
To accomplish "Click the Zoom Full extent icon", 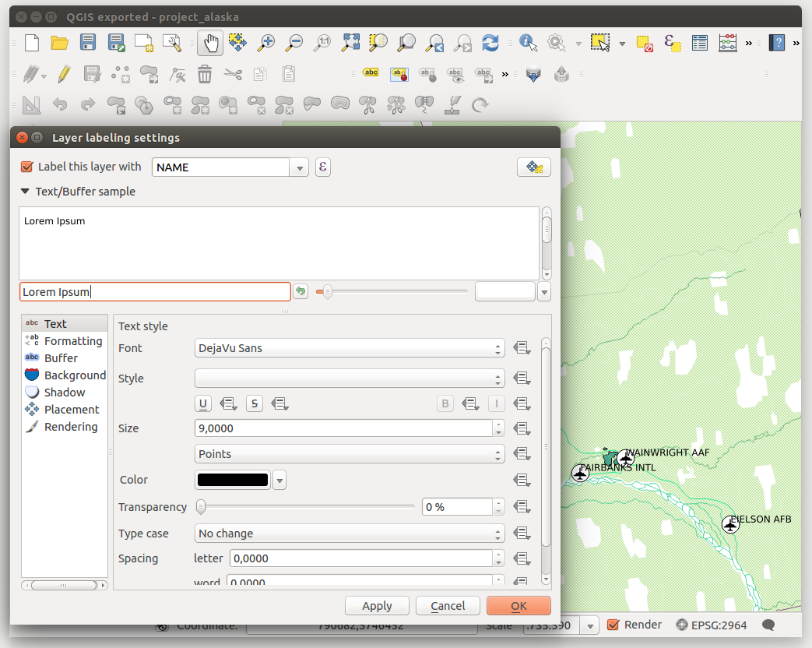I will pyautogui.click(x=351, y=43).
